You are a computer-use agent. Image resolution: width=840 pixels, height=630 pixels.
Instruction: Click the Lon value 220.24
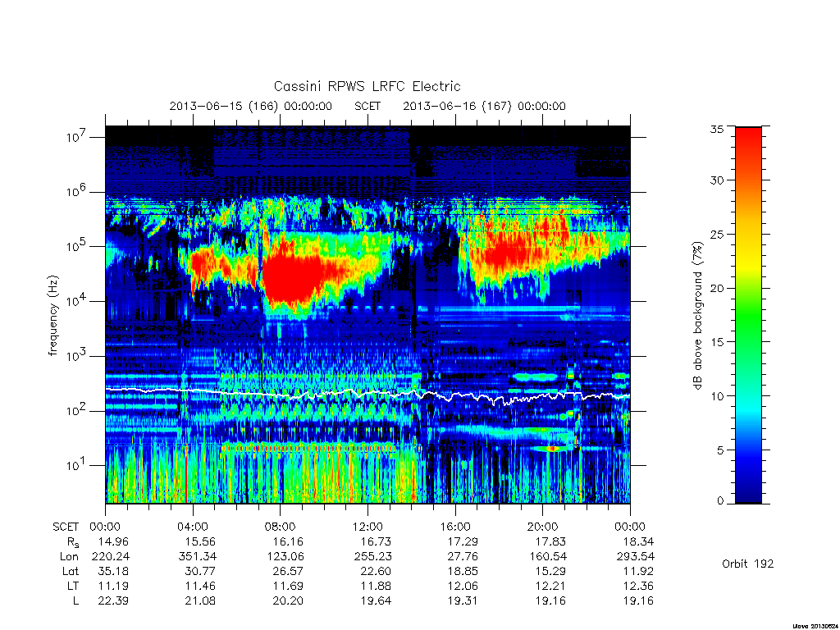[111, 557]
